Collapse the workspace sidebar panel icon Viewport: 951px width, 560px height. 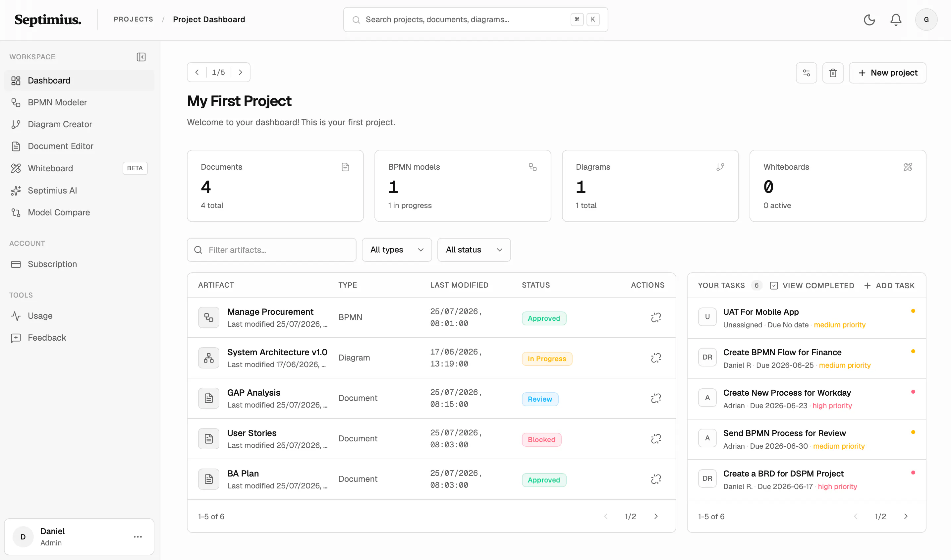click(141, 57)
